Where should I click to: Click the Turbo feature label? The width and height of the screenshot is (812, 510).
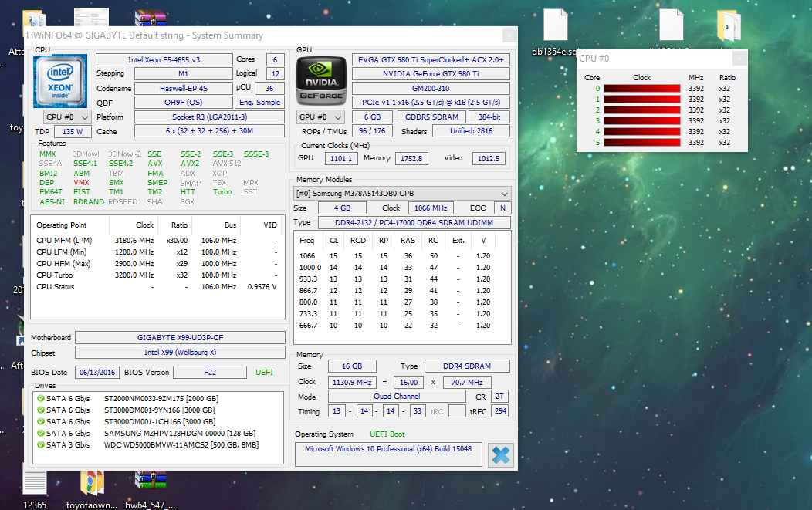[x=222, y=192]
